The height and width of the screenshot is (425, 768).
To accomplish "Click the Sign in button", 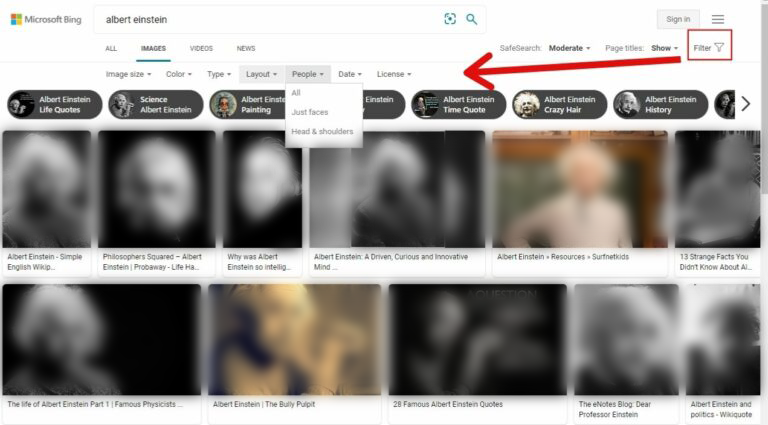I will 677,19.
